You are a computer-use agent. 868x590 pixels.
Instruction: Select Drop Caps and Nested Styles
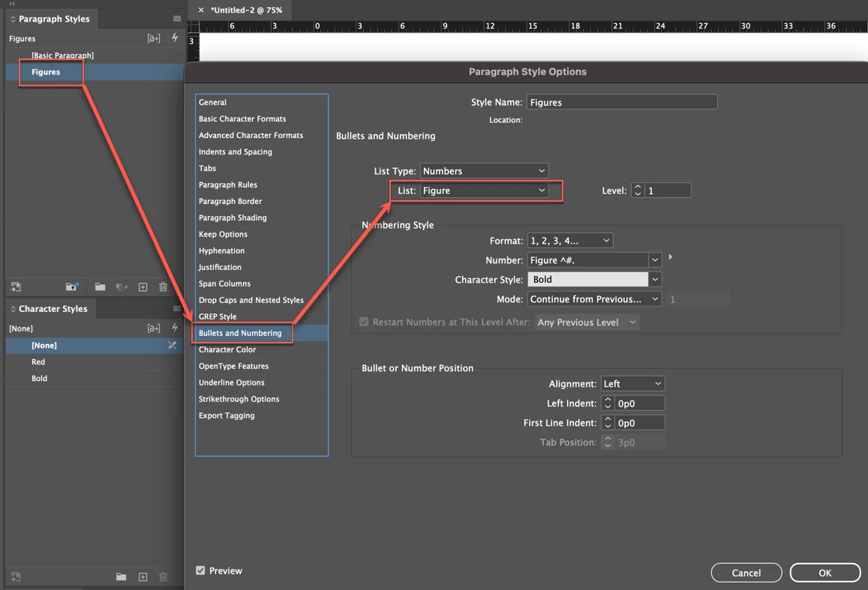click(x=262, y=300)
